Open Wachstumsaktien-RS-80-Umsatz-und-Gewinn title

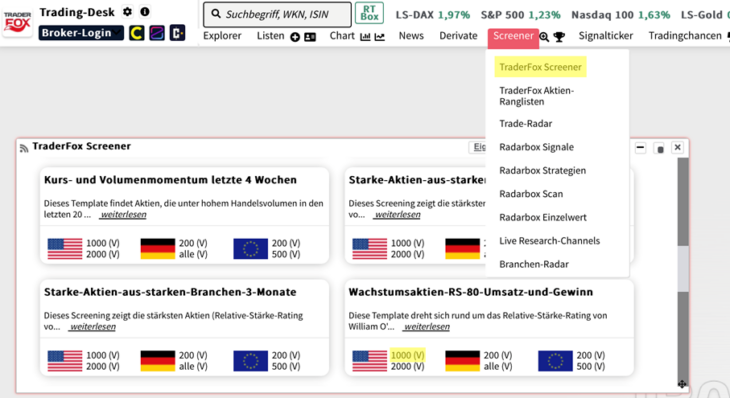pos(471,292)
